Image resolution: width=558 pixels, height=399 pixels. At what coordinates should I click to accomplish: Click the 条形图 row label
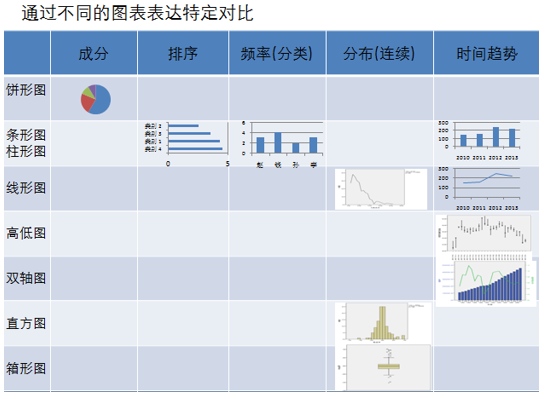point(26,135)
